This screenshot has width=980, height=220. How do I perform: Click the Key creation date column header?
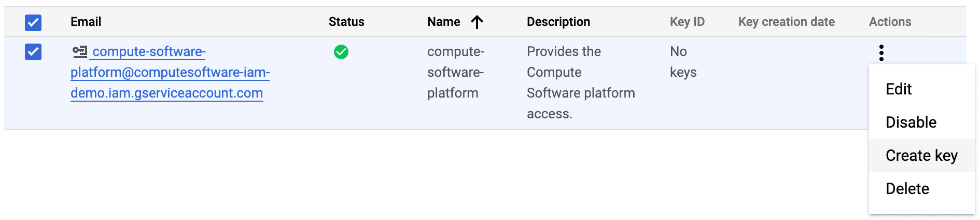pos(786,22)
